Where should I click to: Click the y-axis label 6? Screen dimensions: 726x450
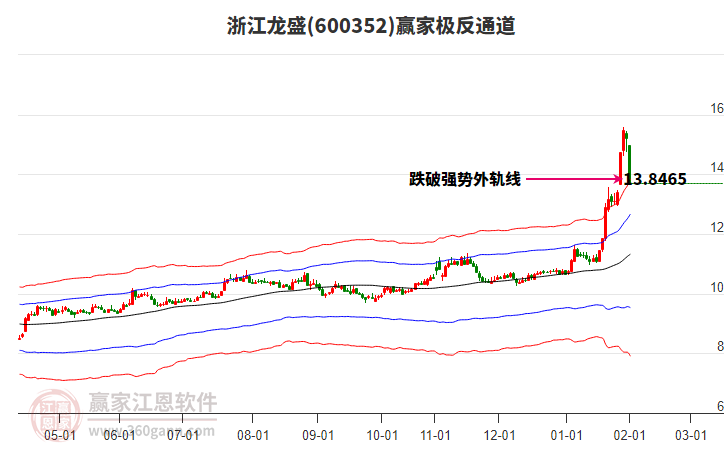point(720,406)
